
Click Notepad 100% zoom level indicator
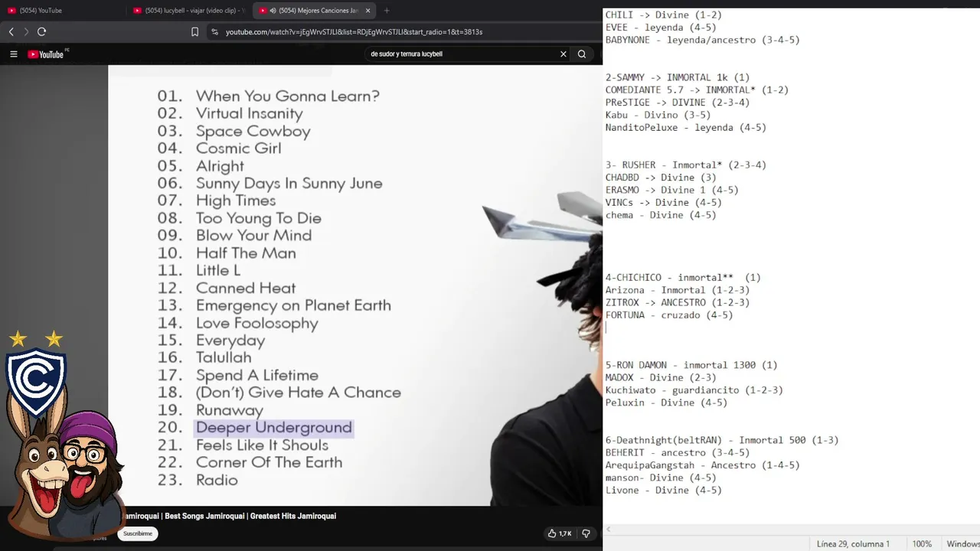click(922, 544)
